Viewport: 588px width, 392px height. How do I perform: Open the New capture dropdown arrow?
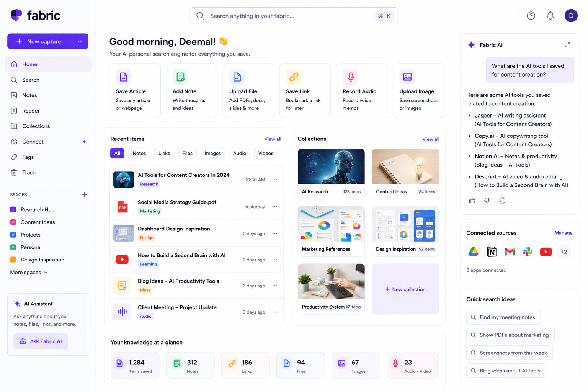(x=80, y=41)
